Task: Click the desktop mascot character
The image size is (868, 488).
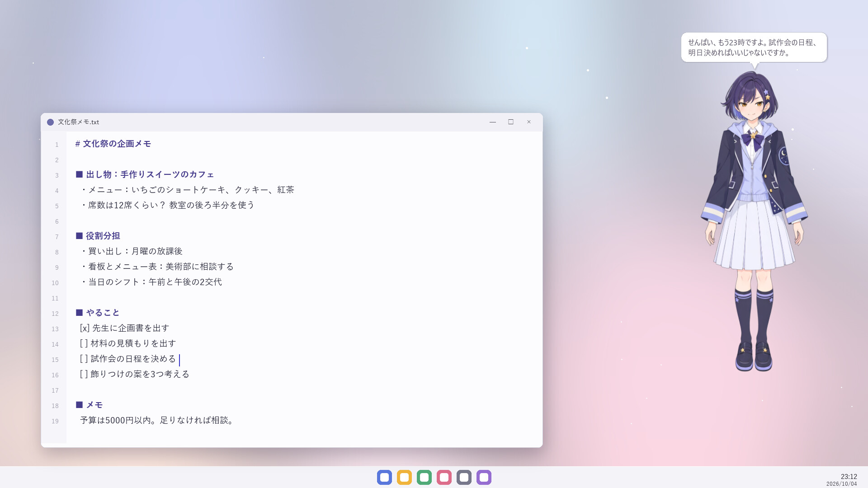Action: 754,221
